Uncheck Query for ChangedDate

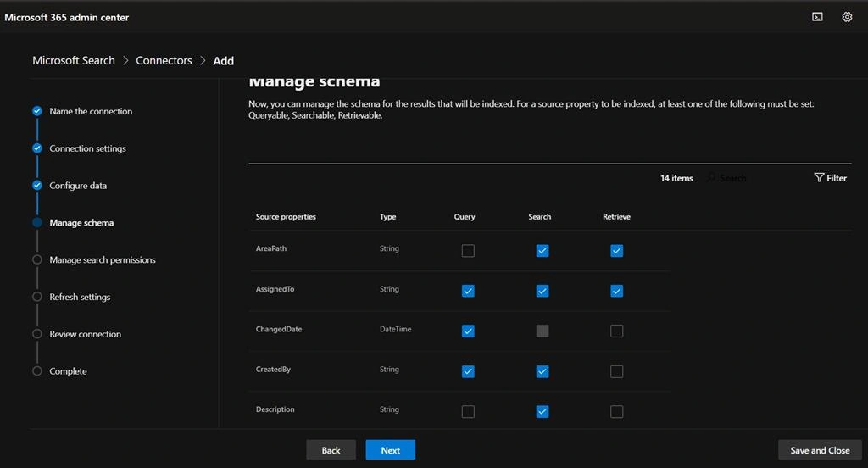tap(468, 331)
